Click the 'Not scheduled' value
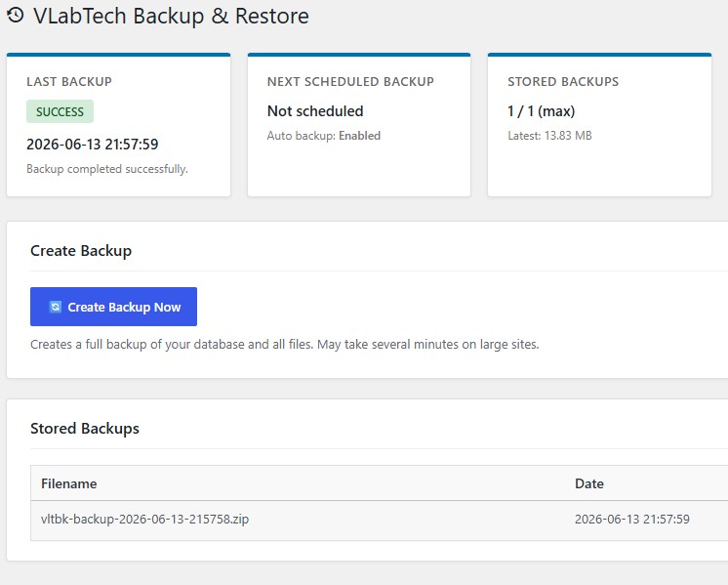This screenshot has height=585, width=728. [315, 111]
